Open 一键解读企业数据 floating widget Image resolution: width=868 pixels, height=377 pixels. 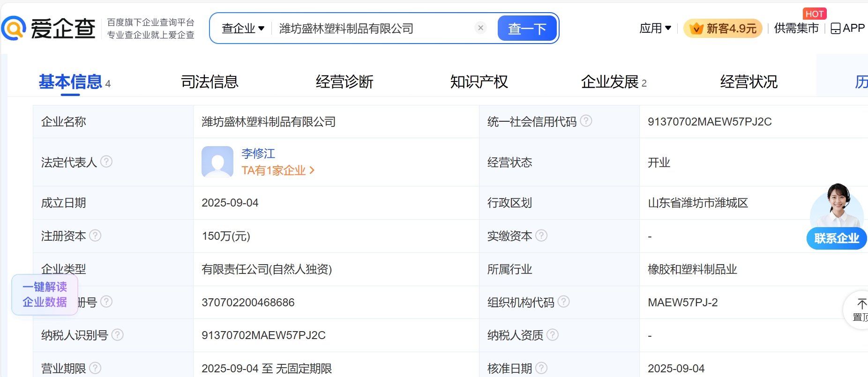tap(45, 295)
